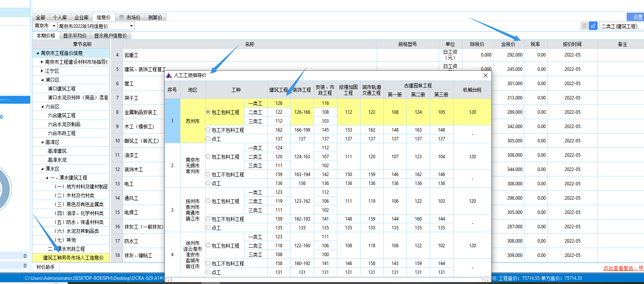Switch to the 个人库 tab

point(60,17)
